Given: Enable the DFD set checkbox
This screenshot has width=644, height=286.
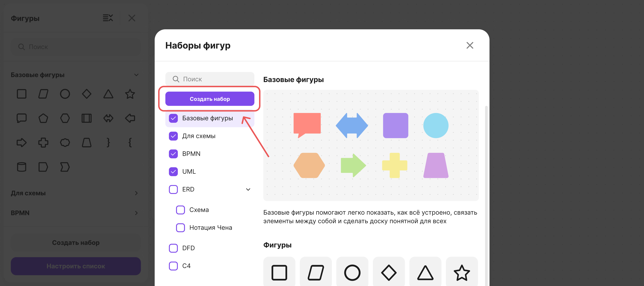Looking at the screenshot, I should coord(173,248).
